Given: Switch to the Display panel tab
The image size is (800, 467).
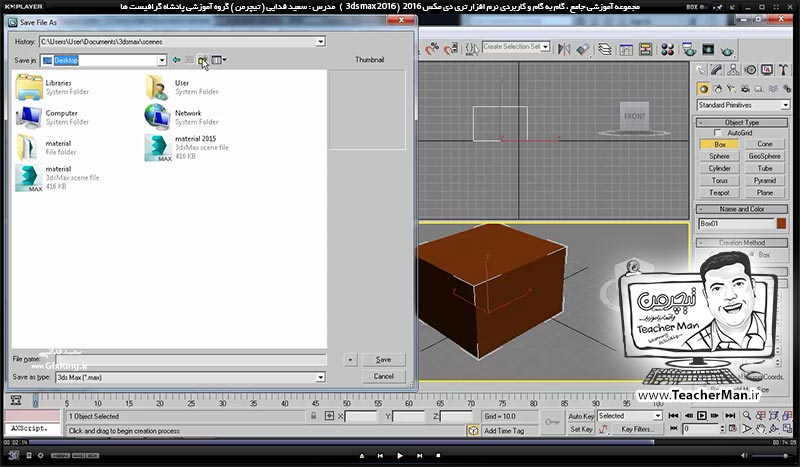Looking at the screenshot, I should pos(767,69).
